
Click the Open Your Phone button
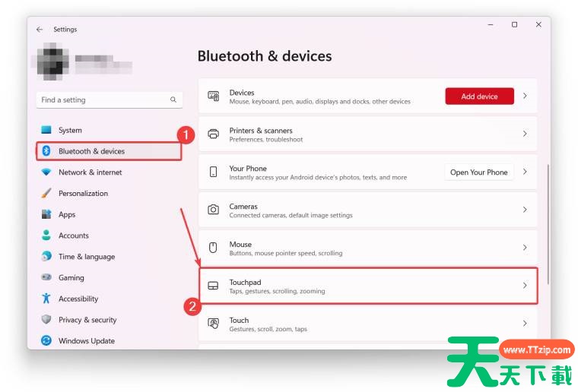[x=479, y=172]
